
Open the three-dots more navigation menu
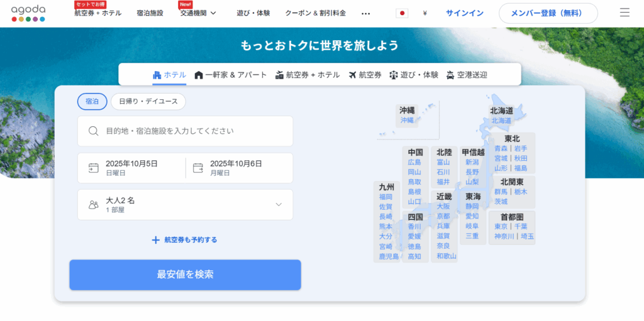click(x=366, y=13)
